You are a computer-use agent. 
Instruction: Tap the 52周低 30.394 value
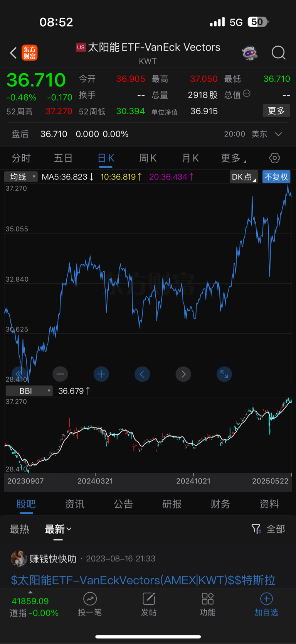click(x=131, y=111)
